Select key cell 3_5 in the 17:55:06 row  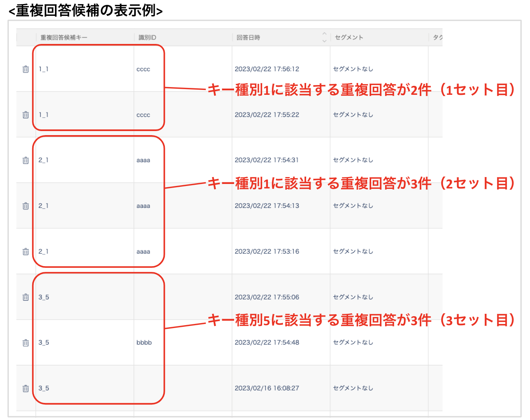(x=44, y=297)
